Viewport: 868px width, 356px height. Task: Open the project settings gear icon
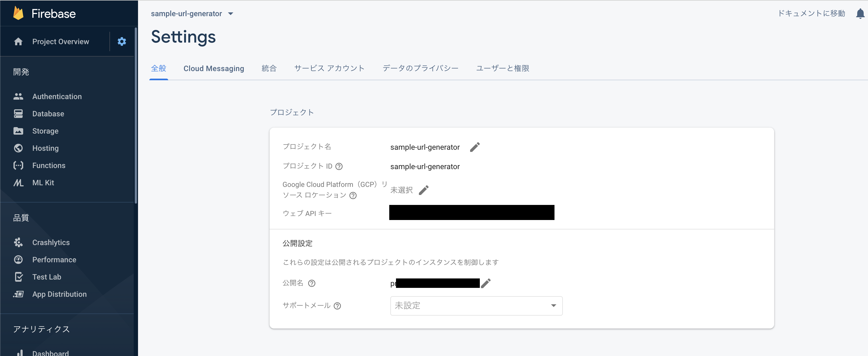point(122,41)
